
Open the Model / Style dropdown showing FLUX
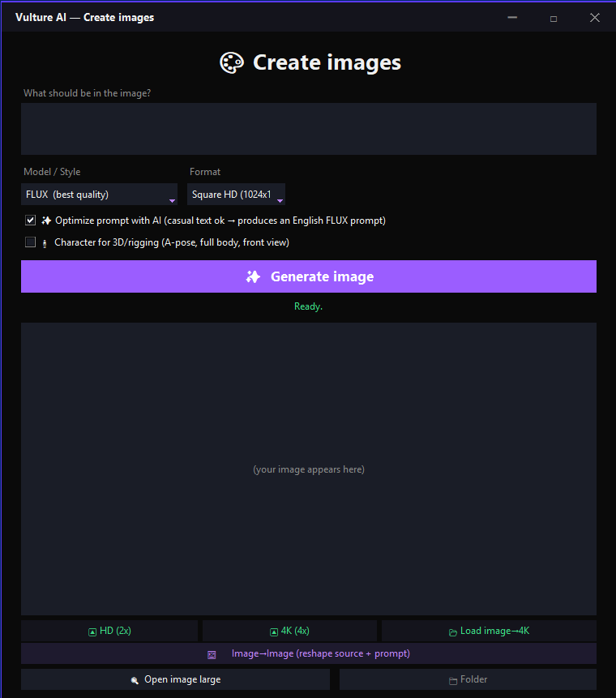pos(99,195)
